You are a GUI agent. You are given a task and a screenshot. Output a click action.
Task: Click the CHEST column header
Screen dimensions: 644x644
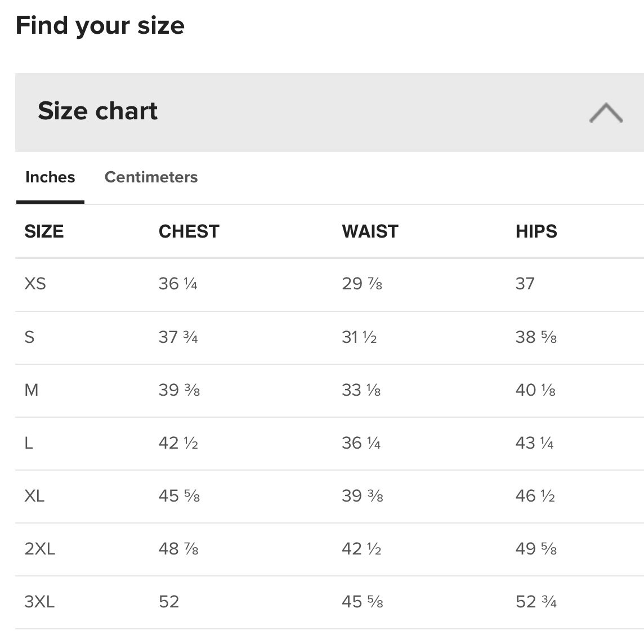pos(189,231)
